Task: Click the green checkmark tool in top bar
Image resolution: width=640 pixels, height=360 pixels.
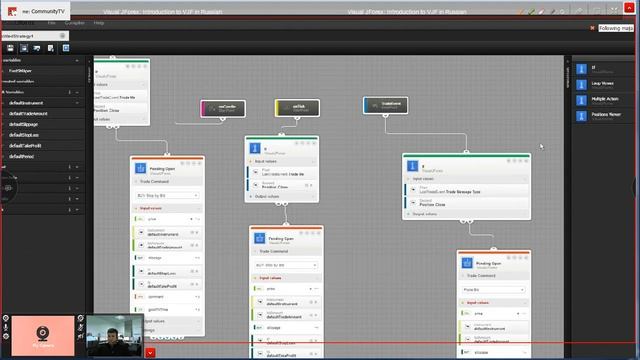Action: (531, 12)
